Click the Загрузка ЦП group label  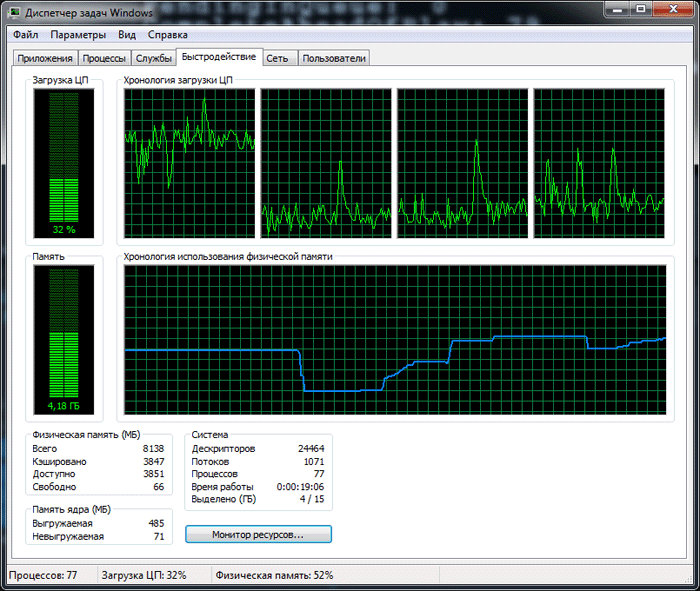tap(60, 80)
